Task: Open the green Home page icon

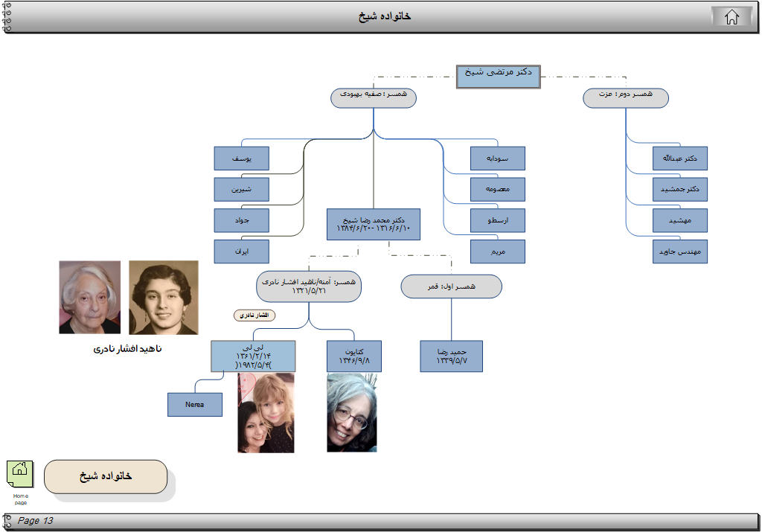Action: pos(20,475)
